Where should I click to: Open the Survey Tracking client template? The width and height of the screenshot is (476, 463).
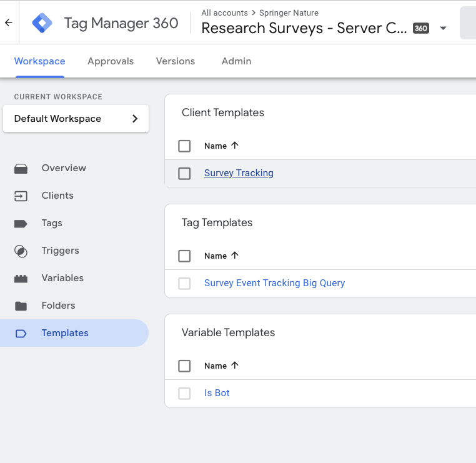pos(239,172)
